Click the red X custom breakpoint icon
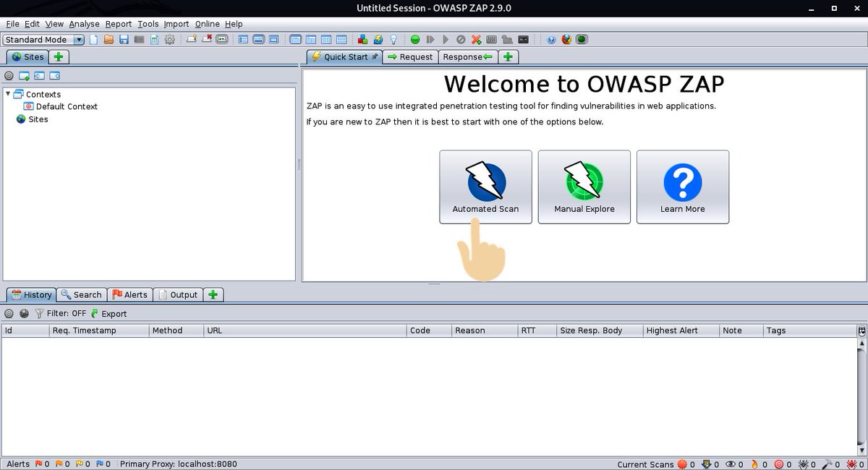The height and width of the screenshot is (470, 868). [476, 40]
